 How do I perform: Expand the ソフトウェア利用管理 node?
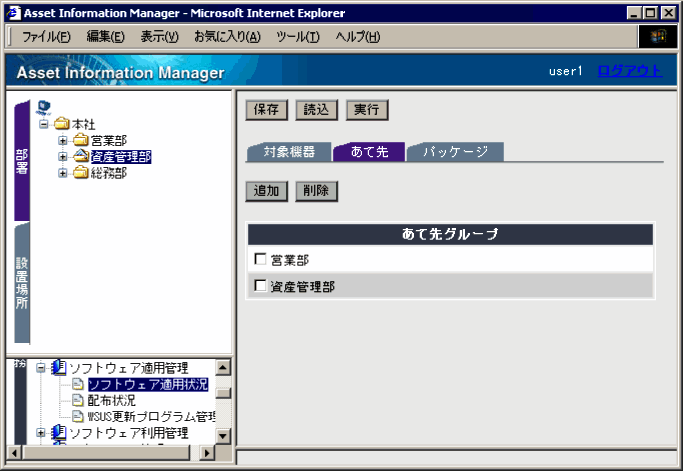(41, 432)
